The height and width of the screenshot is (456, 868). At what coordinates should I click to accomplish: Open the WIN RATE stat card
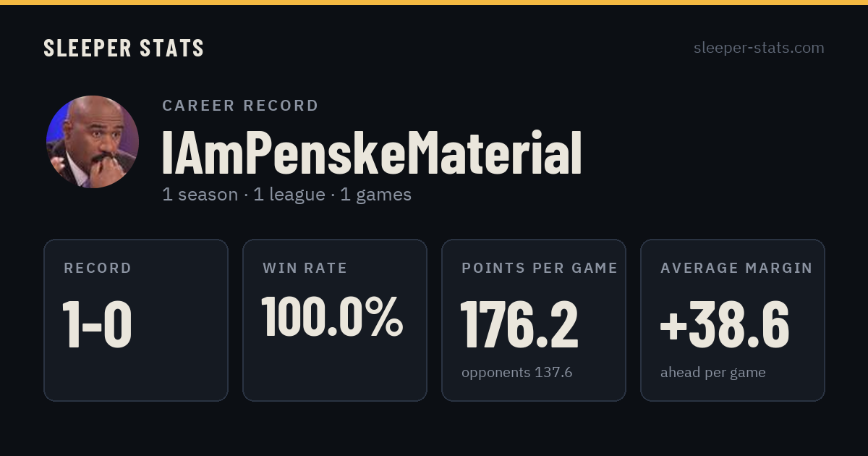point(335,320)
